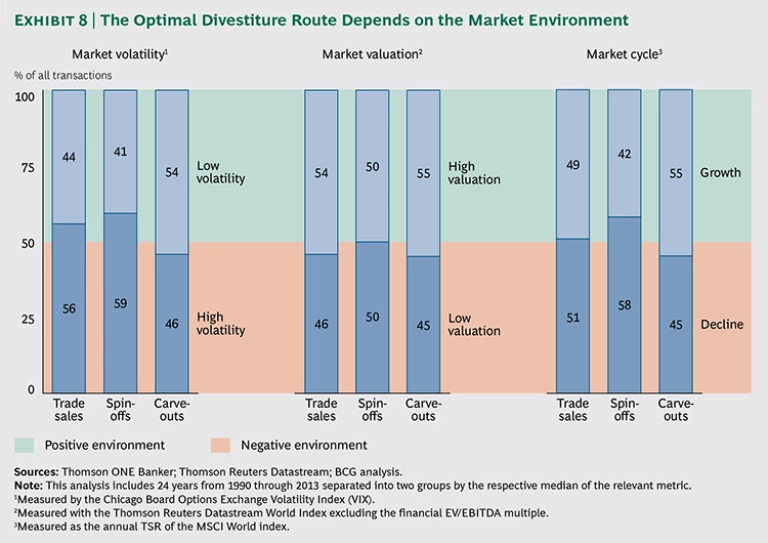Click the bar segment labeled 56
The height and width of the screenshot is (543, 768).
tap(68, 308)
